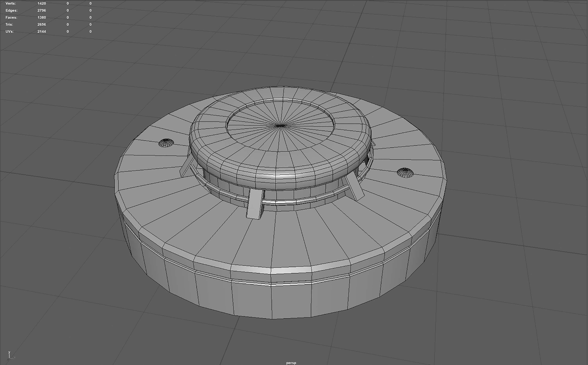Click the center pole vertex of top cap
The image size is (588, 365).
280,126
